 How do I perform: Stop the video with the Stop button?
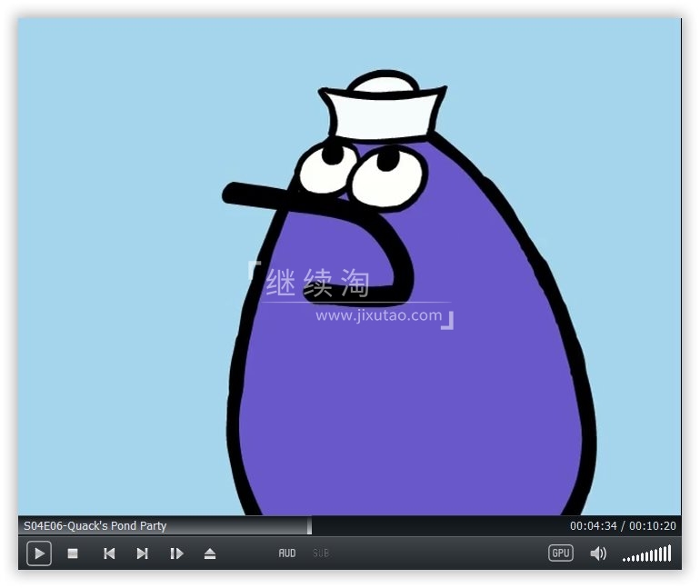tap(73, 553)
